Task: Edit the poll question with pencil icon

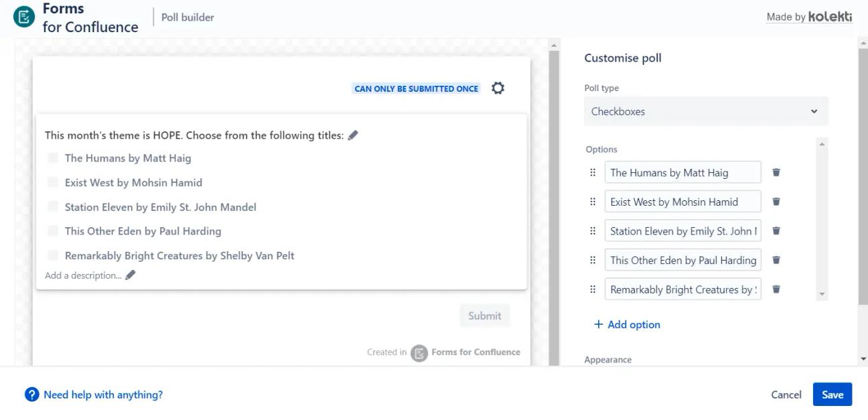Action: 353,135
